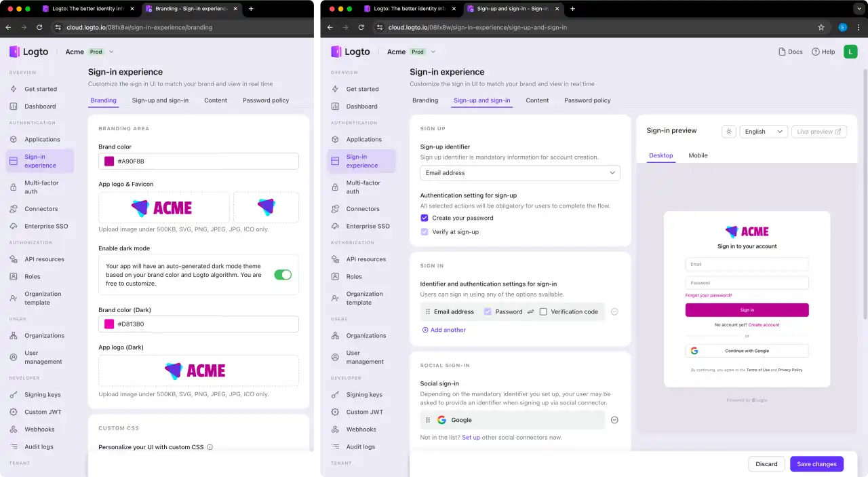868x477 pixels.
Task: Click Add another sign-in method link
Action: tap(443, 330)
